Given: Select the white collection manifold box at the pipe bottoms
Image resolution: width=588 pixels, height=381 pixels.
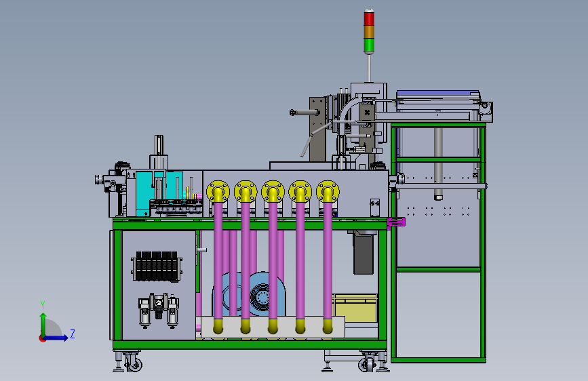Looking at the screenshot, I should [x=273, y=327].
